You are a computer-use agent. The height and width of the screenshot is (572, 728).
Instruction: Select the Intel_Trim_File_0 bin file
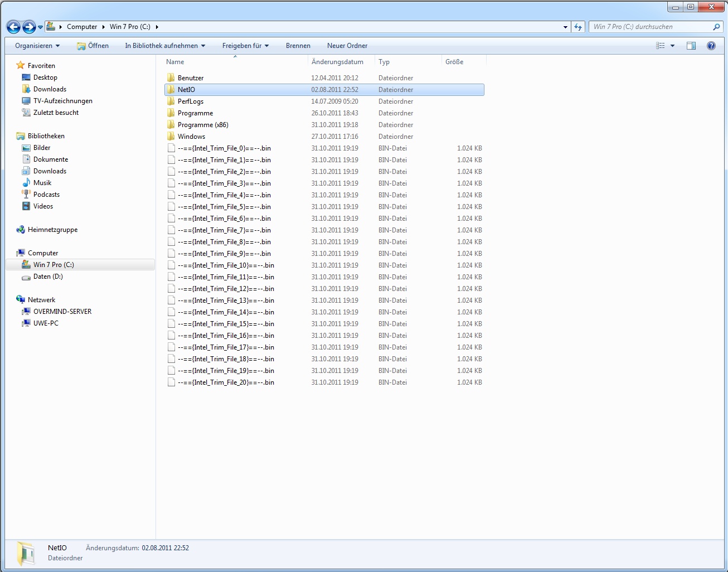click(224, 148)
